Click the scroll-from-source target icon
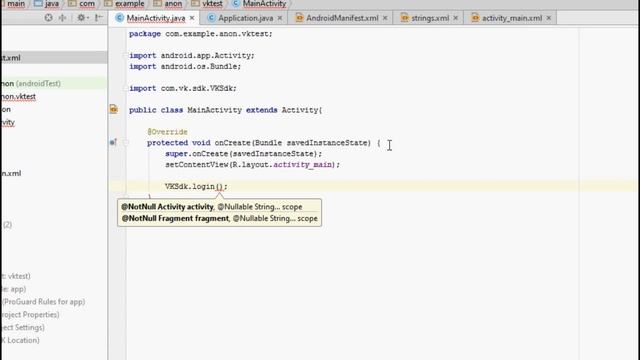The width and height of the screenshot is (640, 360). (x=49, y=18)
